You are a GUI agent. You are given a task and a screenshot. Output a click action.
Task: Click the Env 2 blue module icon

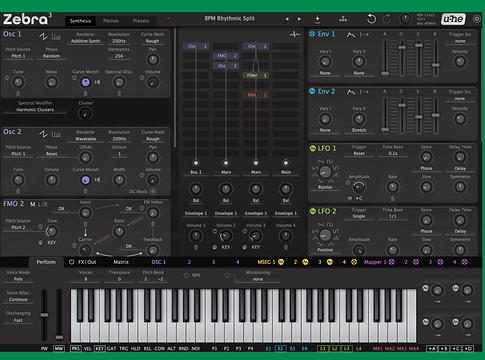click(x=312, y=91)
